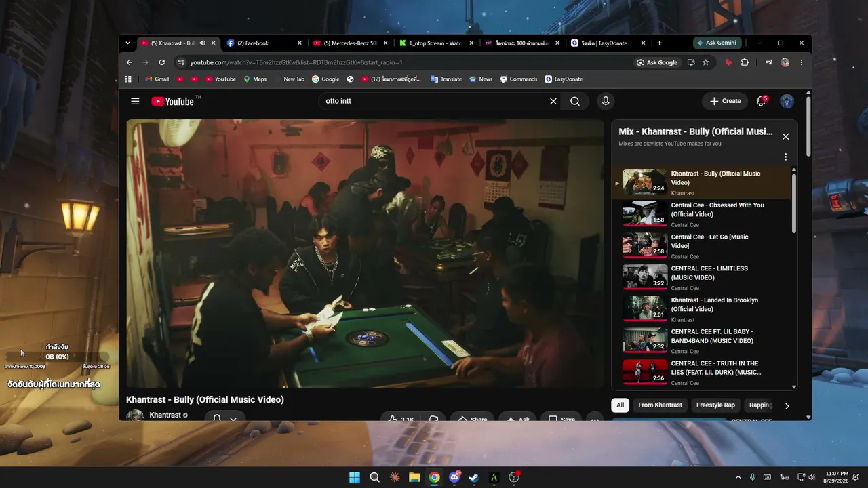The image size is (868, 488).
Task: Open the New Tab bookmark
Action: pyautogui.click(x=294, y=79)
